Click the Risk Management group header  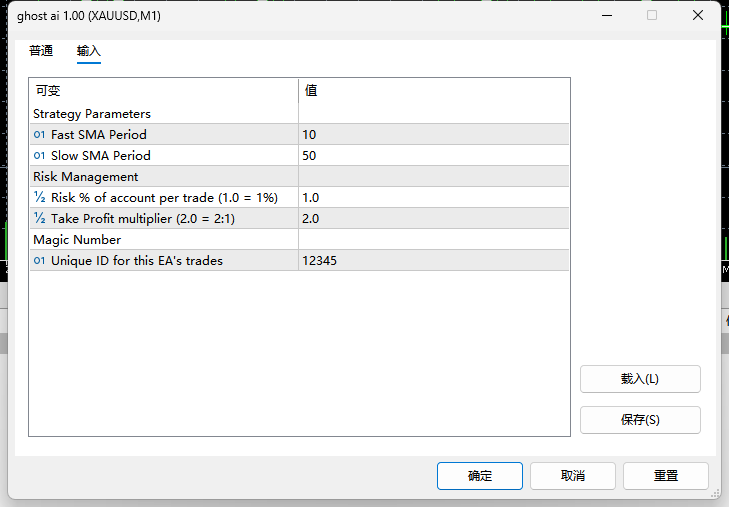86,177
